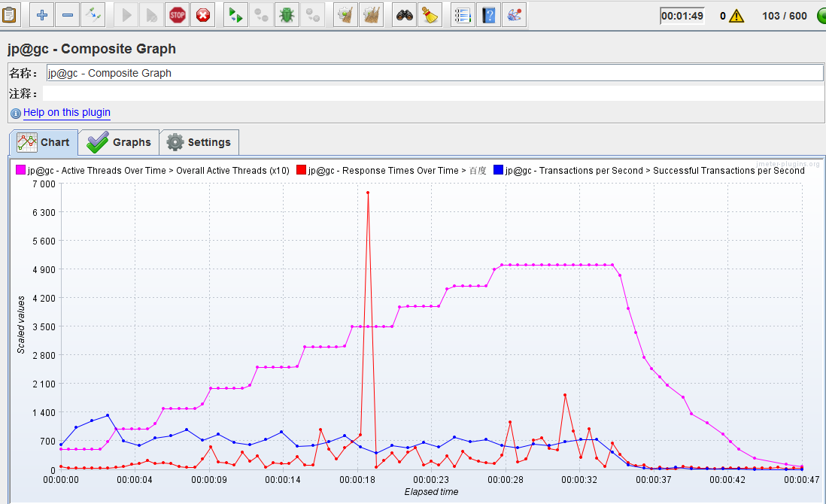
Task: Click the Paste clipboard toolbar icon
Action: tap(9, 15)
